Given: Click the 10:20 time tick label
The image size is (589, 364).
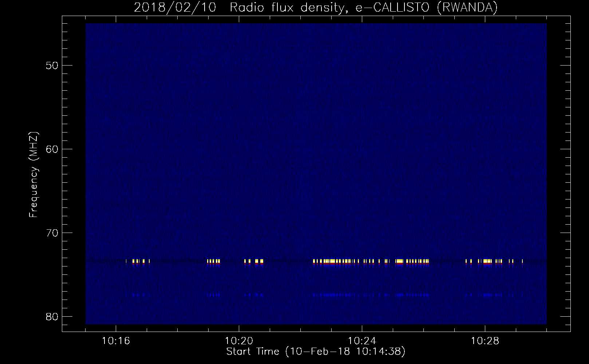Looking at the screenshot, I should [239, 341].
